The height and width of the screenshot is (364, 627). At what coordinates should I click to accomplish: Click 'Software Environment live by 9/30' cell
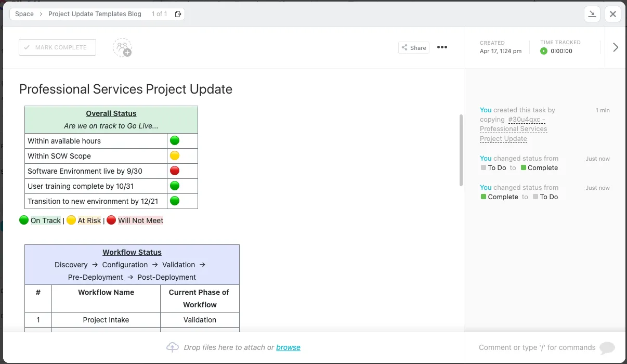click(x=96, y=171)
